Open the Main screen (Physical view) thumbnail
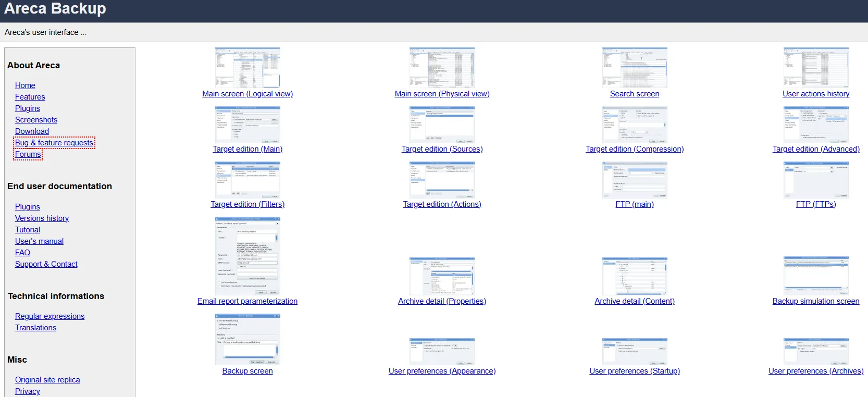The height and width of the screenshot is (397, 868). [442, 68]
